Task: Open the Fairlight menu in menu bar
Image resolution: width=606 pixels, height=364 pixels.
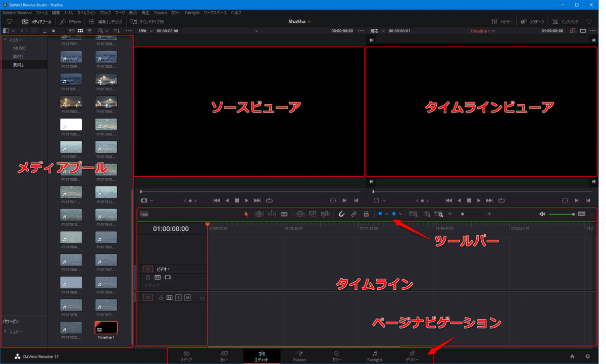Action: [192, 13]
